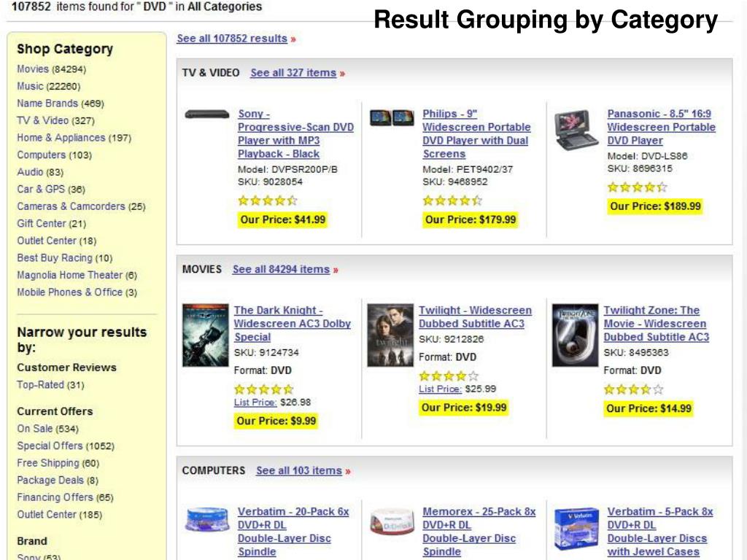This screenshot has width=747, height=560.
Task: Click The Dark Knight cover image
Action: (x=205, y=335)
